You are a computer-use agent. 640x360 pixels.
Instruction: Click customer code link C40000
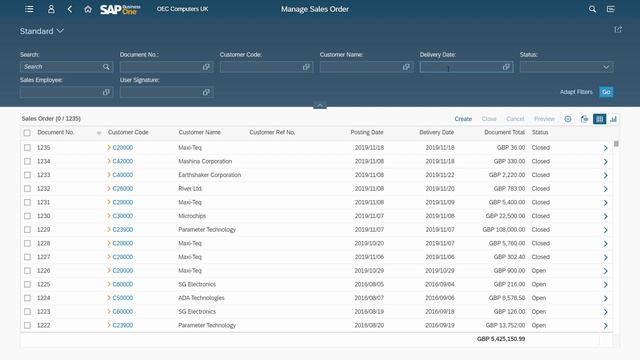(x=123, y=175)
